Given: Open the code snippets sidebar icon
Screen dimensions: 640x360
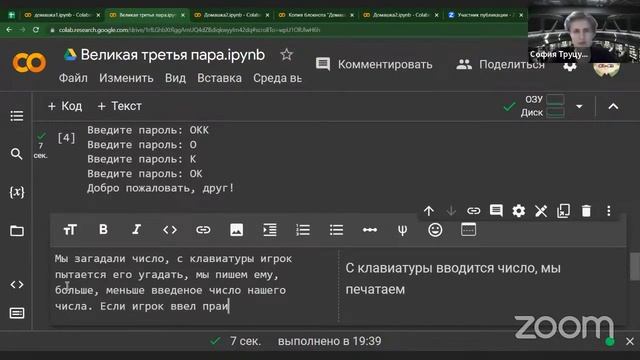Looking at the screenshot, I should [x=17, y=284].
